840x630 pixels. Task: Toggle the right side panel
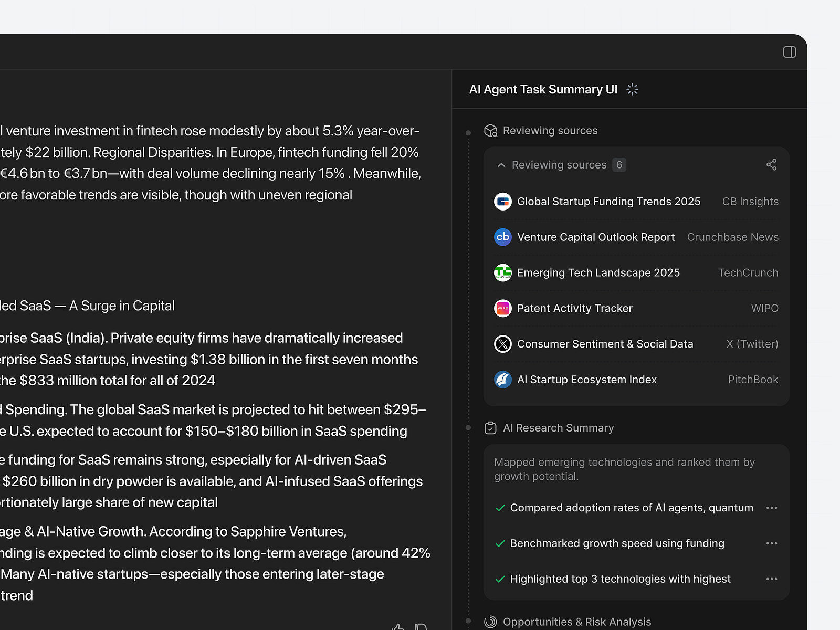pos(789,51)
